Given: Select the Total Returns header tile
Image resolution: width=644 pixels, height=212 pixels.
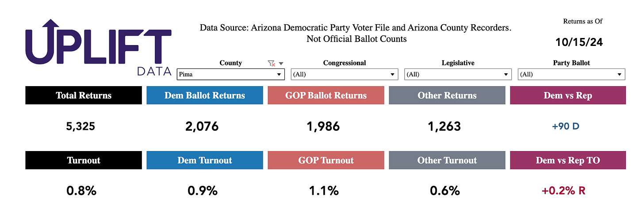Looking at the screenshot, I should 84,95.
